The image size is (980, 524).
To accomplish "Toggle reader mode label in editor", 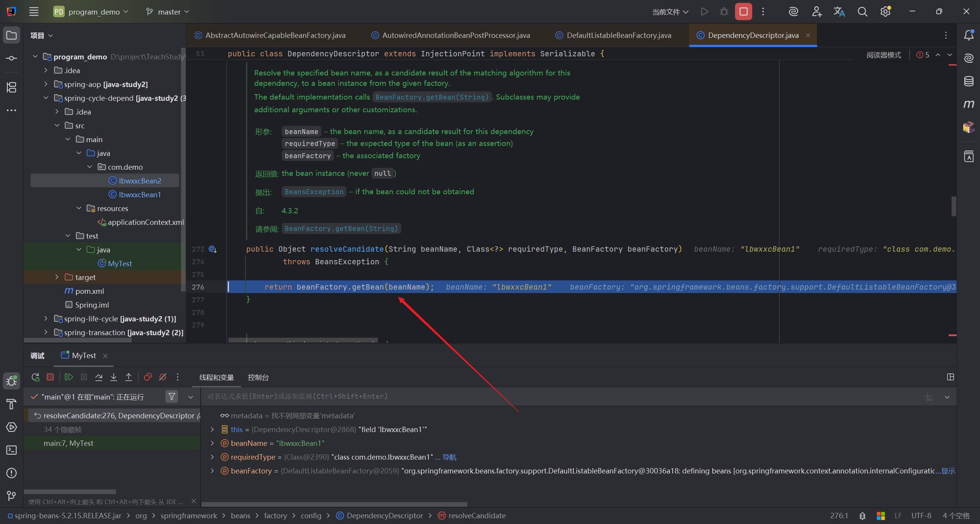I will pos(884,55).
